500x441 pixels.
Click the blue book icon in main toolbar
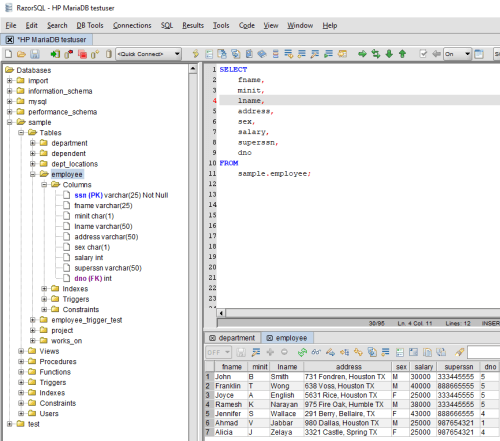coord(262,54)
